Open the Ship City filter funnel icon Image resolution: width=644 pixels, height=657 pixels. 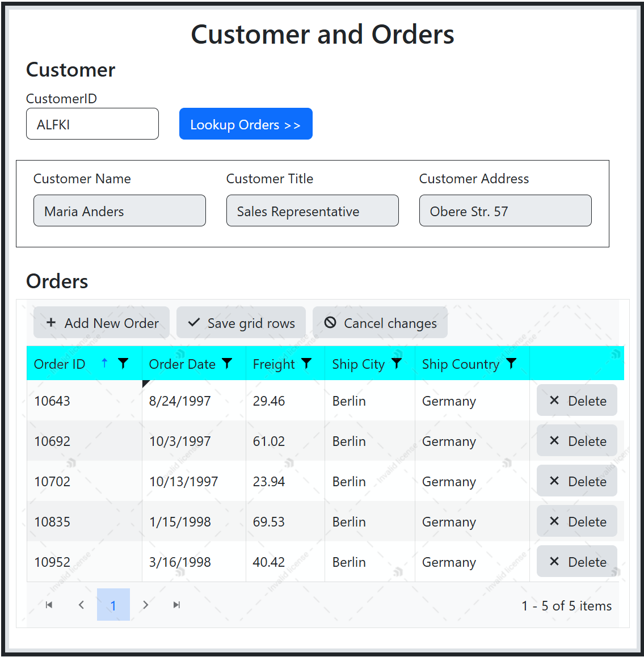point(397,363)
